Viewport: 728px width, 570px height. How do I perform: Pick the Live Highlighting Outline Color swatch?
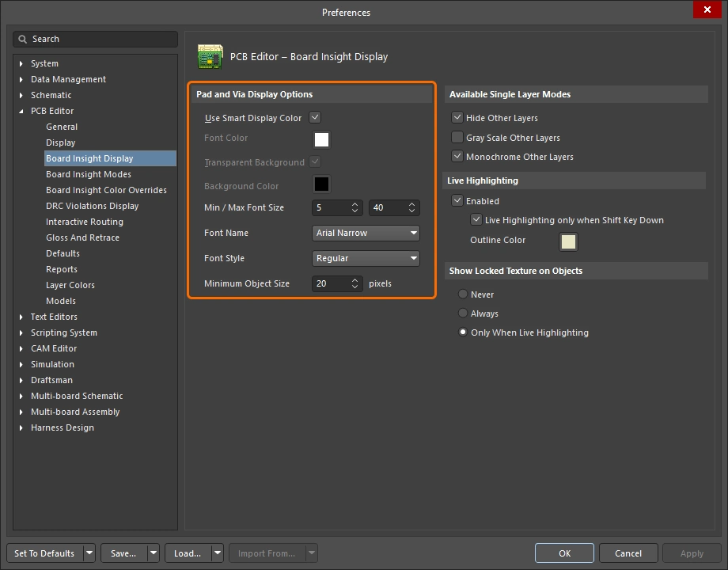click(x=568, y=241)
